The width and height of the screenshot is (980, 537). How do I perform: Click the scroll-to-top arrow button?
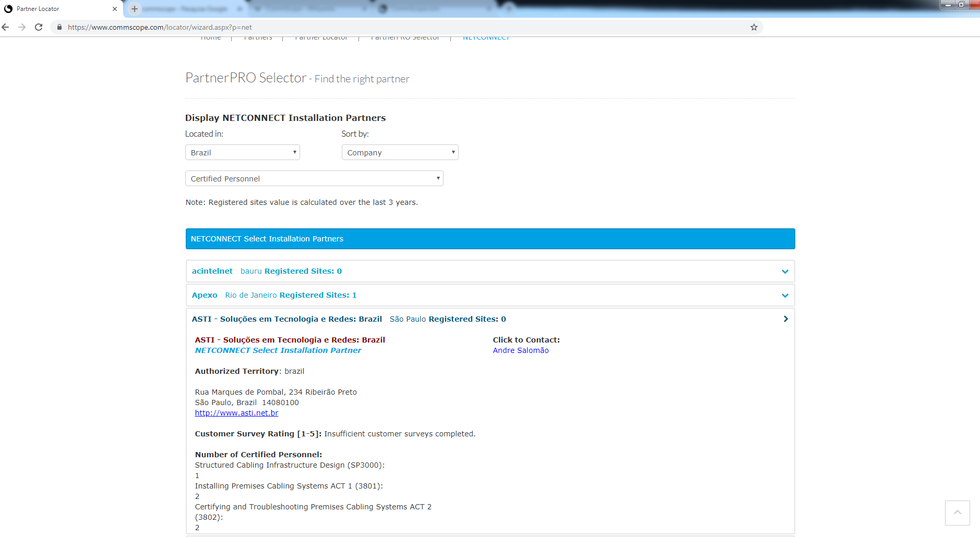pyautogui.click(x=958, y=513)
